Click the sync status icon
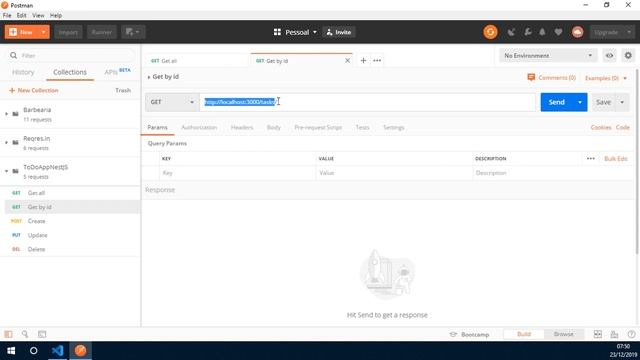Image resolution: width=640 pixels, height=360 pixels. click(x=490, y=32)
